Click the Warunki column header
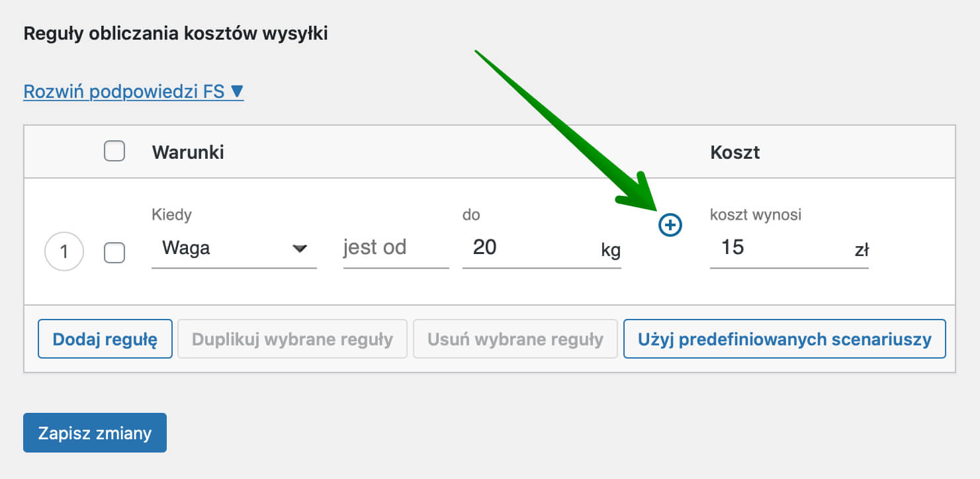Image resolution: width=980 pixels, height=479 pixels. pyautogui.click(x=188, y=153)
